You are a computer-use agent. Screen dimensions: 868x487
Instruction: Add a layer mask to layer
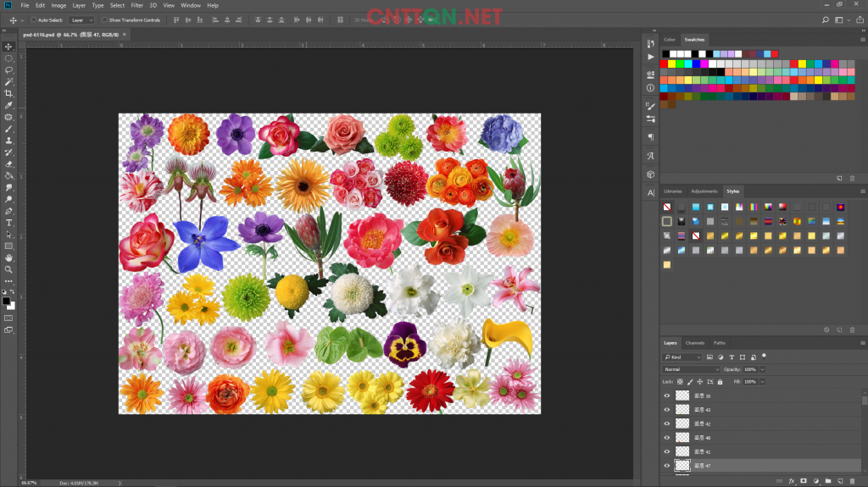804,481
